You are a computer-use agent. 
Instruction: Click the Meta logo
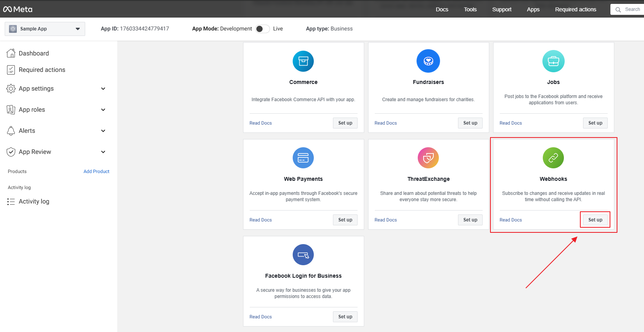18,9
